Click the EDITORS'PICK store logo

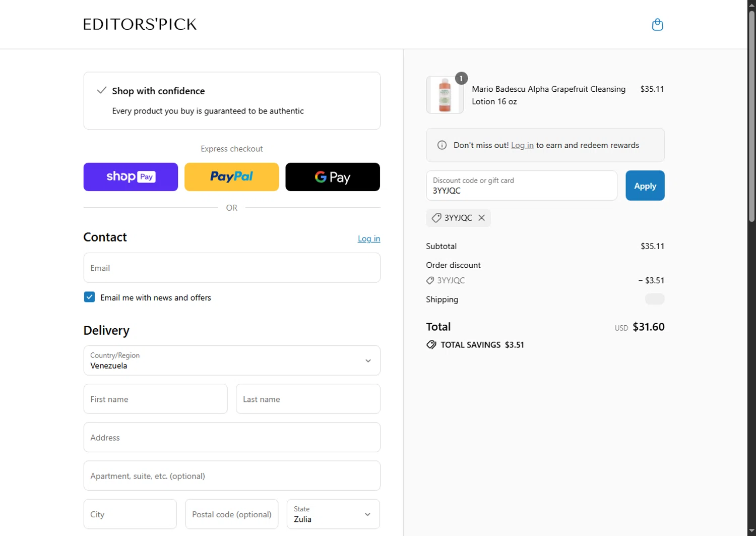tap(140, 24)
